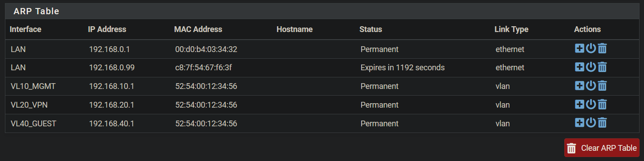Image resolution: width=644 pixels, height=161 pixels.
Task: Sort by the IP Address column header
Action: pos(107,29)
